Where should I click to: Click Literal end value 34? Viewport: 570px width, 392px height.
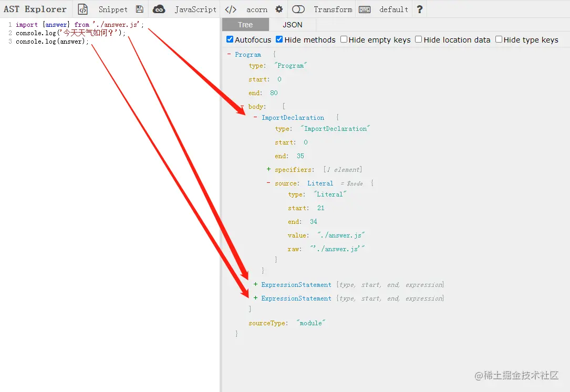313,221
